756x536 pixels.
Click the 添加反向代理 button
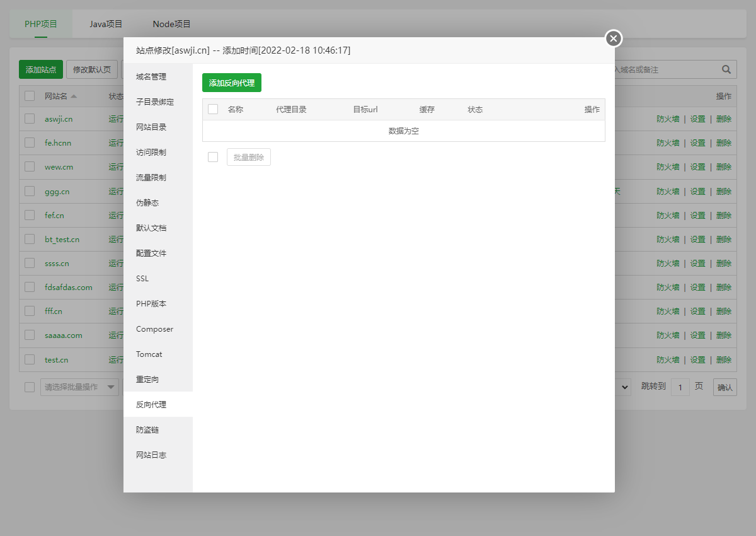pos(232,83)
